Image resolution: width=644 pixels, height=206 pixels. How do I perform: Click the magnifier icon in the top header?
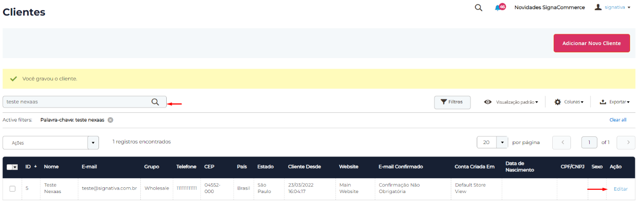478,8
